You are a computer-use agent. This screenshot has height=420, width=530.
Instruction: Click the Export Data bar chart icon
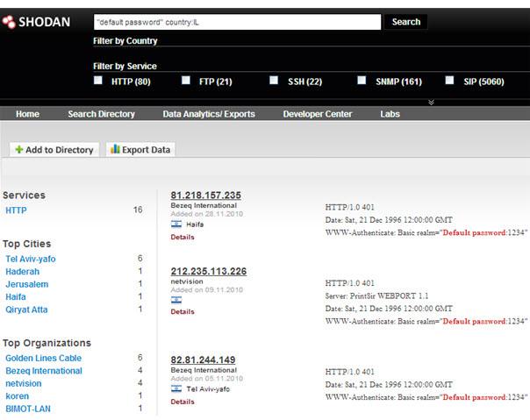coord(115,149)
